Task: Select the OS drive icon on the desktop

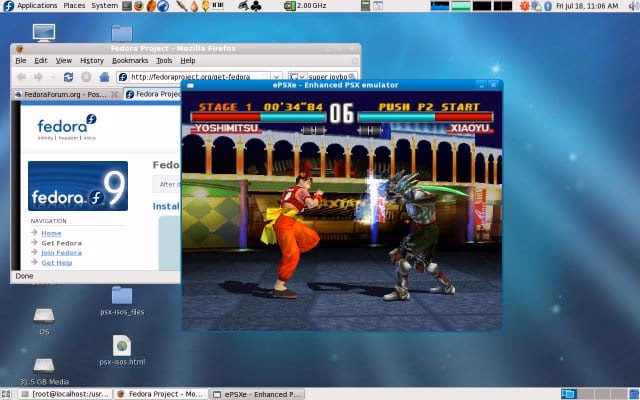Action: (44, 322)
